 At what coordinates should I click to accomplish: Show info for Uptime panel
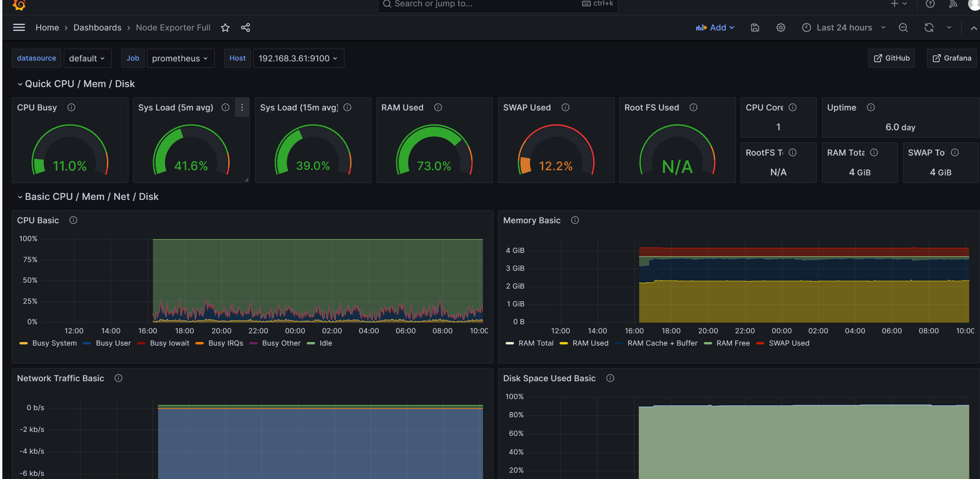point(871,107)
